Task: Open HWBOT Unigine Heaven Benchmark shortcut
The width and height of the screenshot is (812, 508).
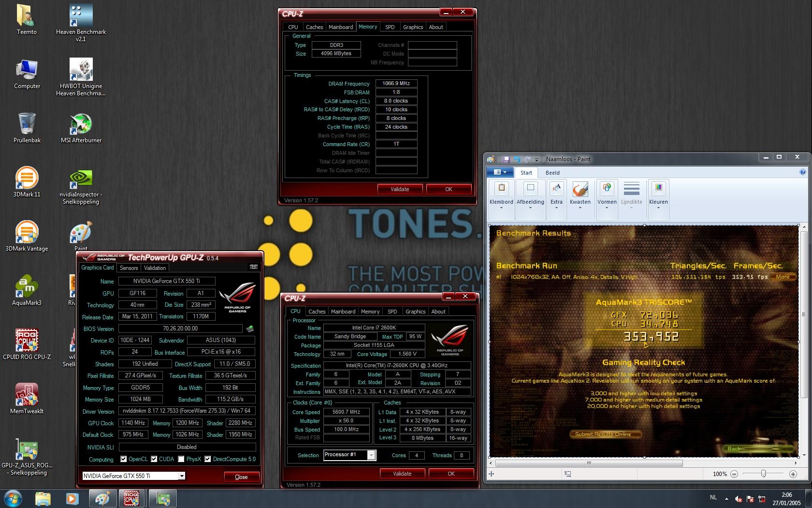Action: 81,76
